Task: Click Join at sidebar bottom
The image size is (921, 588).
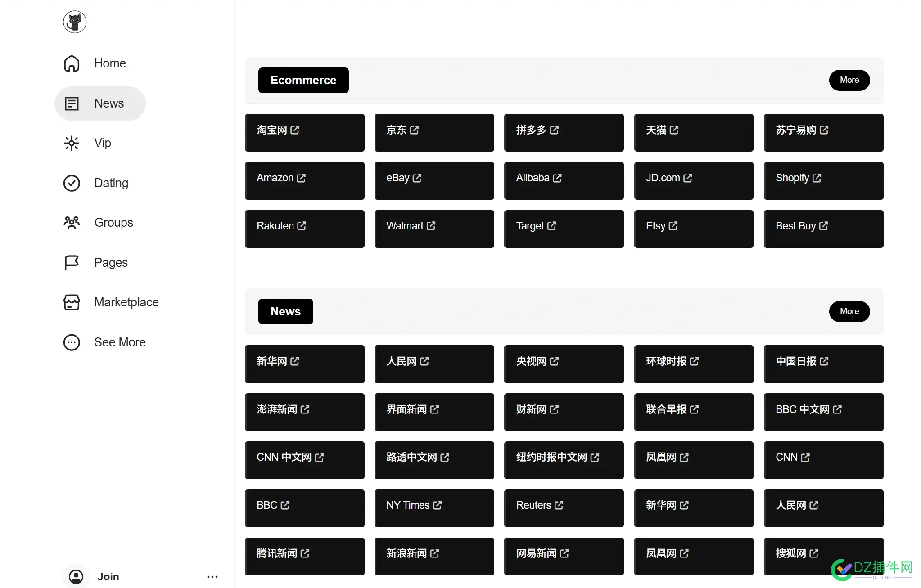Action: [x=108, y=576]
